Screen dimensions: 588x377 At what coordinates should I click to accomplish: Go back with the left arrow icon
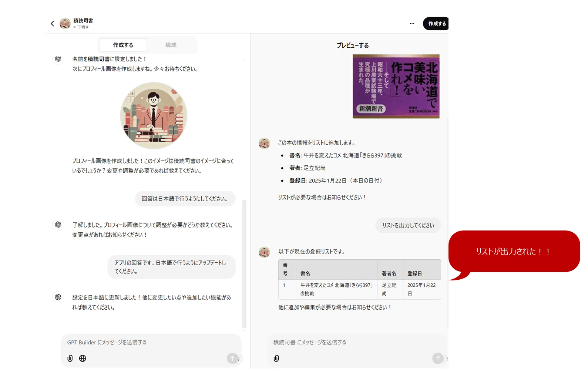click(x=53, y=24)
